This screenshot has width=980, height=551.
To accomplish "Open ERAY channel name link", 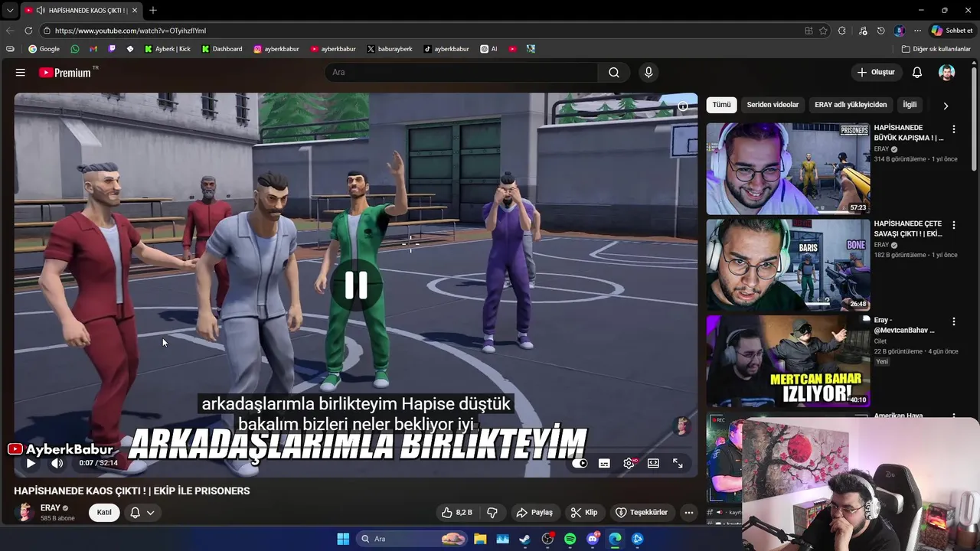I will [x=51, y=508].
